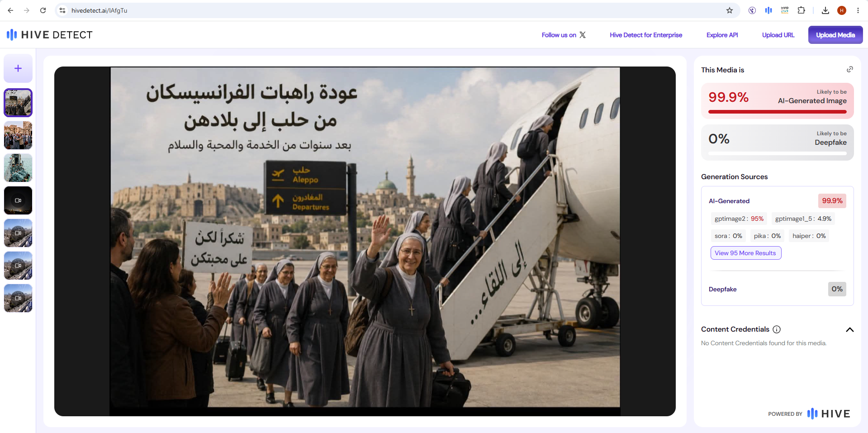Copy the share link icon beside This Media is

click(x=850, y=69)
